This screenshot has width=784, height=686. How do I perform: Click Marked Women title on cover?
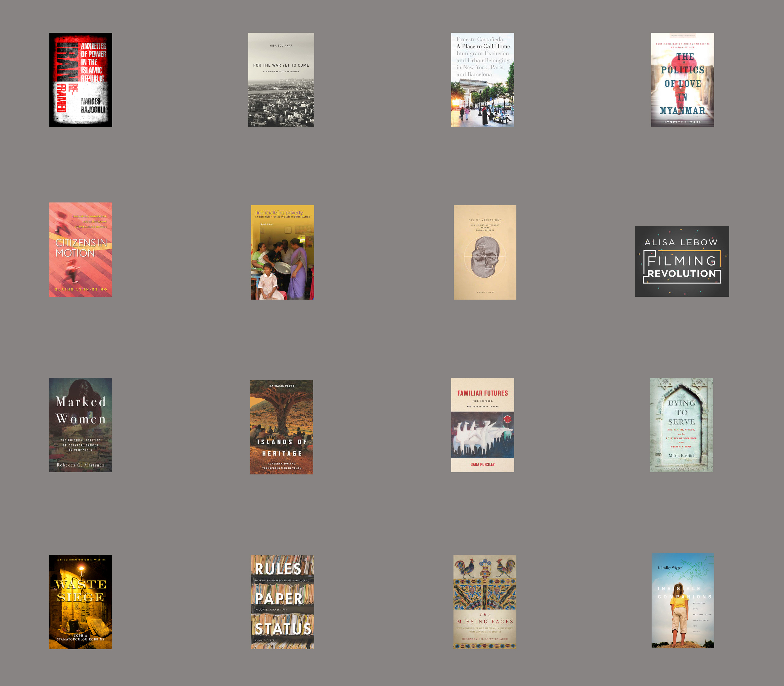81,410
